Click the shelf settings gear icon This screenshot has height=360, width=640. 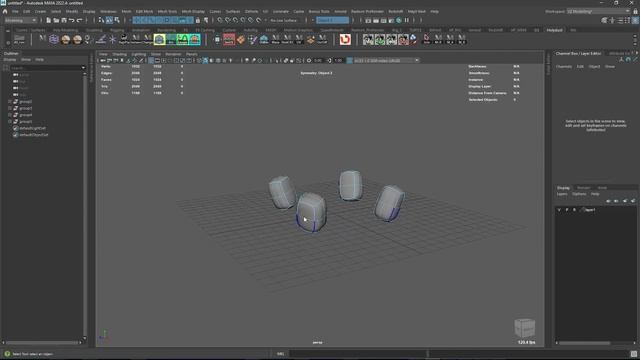pos(8,42)
